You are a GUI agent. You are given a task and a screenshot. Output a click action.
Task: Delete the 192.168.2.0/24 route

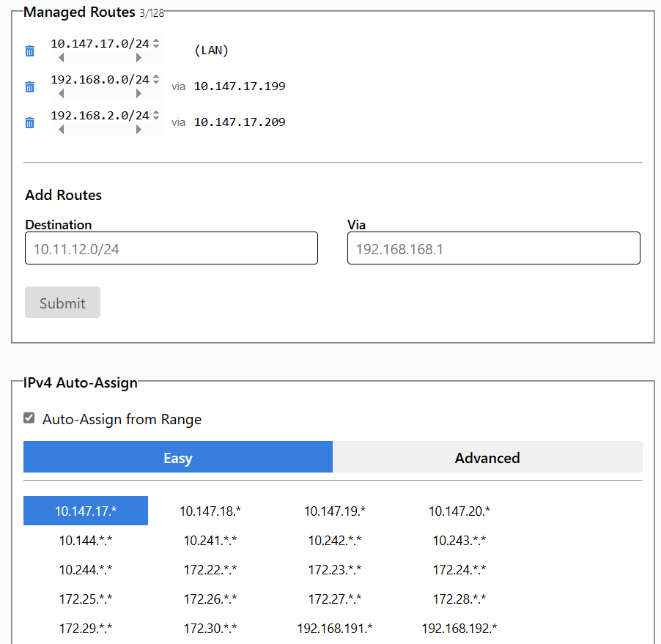(29, 122)
